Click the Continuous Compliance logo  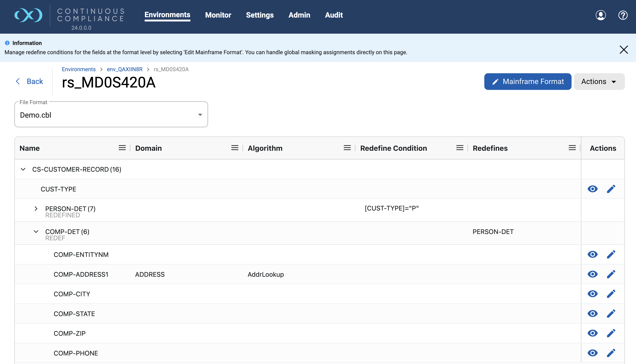tap(28, 15)
